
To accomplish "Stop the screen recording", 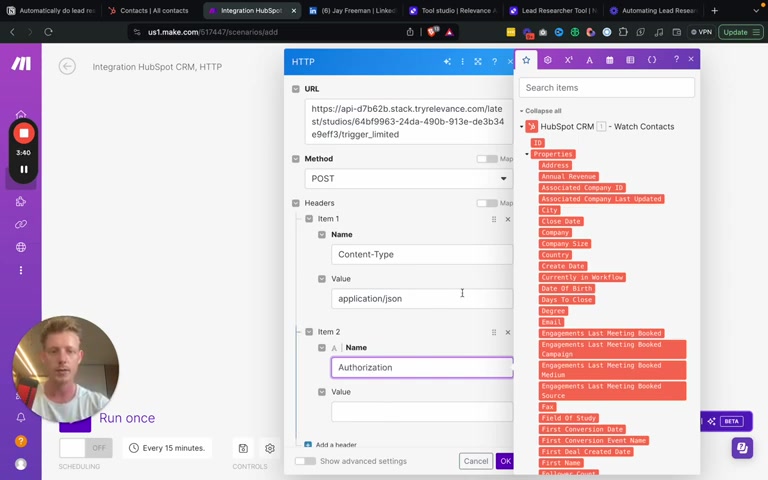I will click(24, 133).
